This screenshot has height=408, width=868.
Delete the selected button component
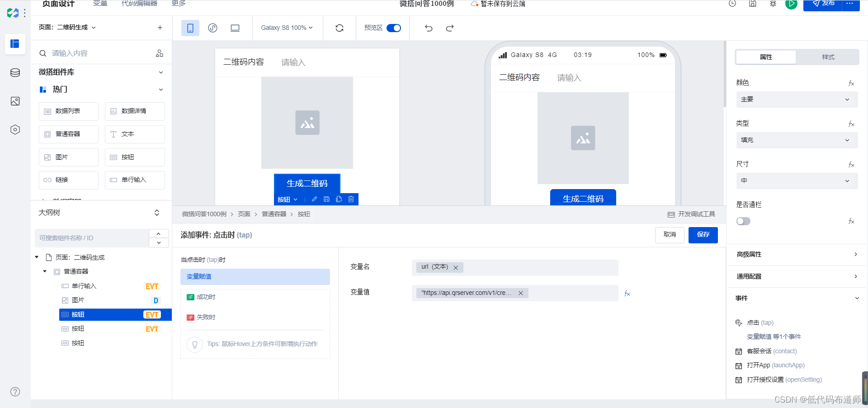pyautogui.click(x=351, y=199)
